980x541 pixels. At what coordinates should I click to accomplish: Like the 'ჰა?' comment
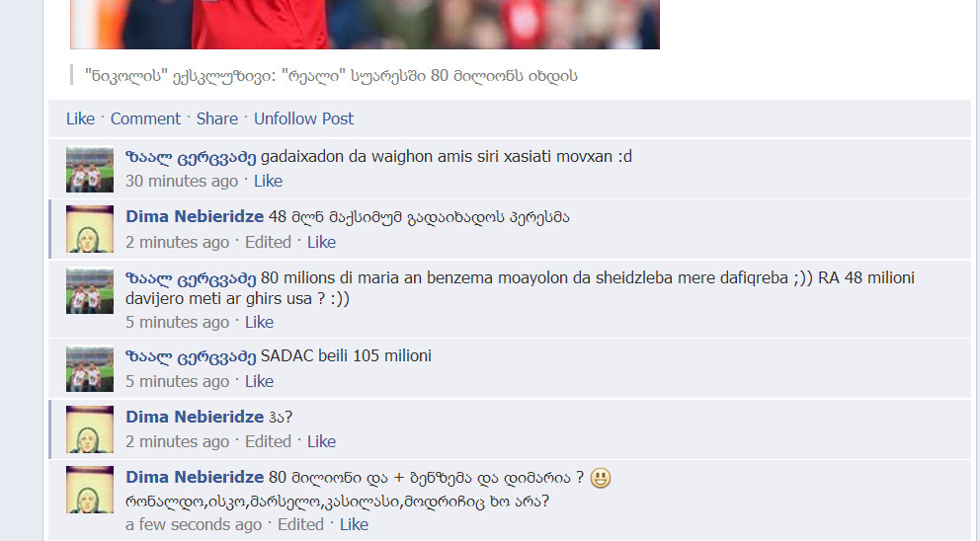321,441
